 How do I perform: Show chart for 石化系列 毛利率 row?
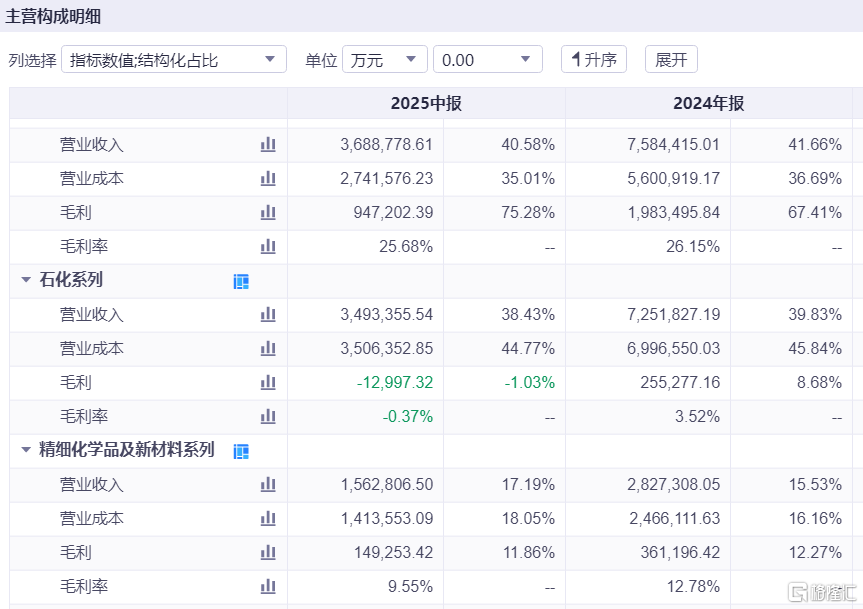[268, 417]
